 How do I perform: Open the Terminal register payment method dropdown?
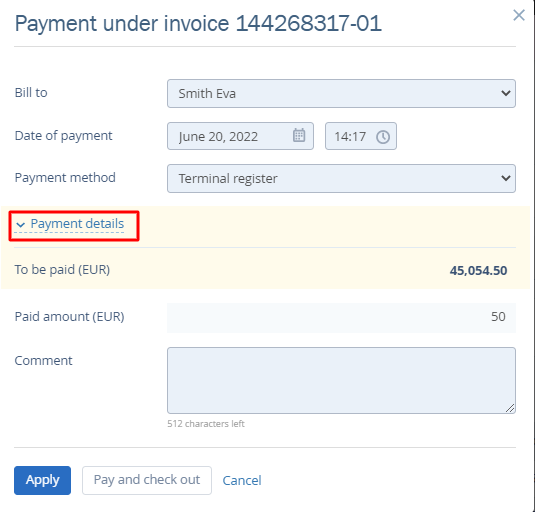point(341,178)
